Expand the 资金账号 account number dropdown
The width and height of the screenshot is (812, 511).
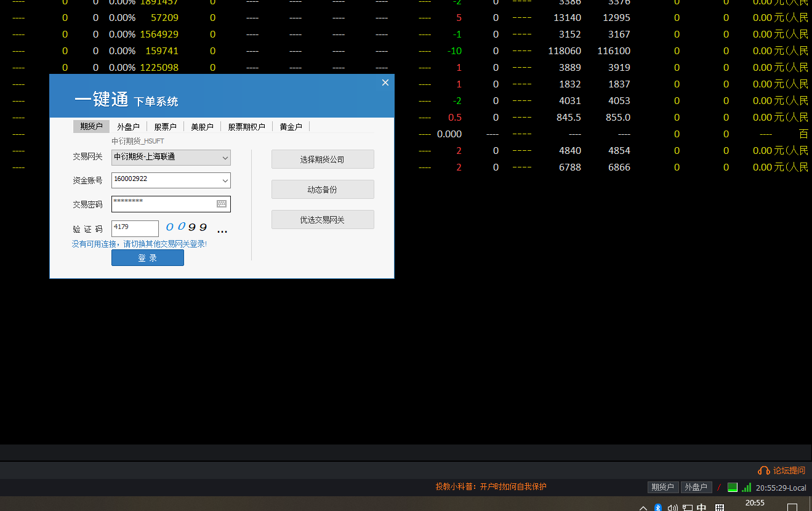[225, 180]
